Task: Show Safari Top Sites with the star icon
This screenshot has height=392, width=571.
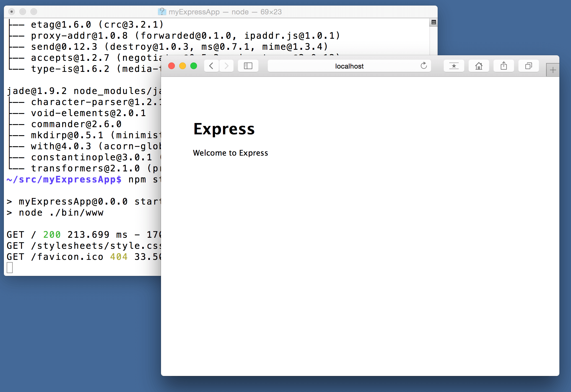Action: [x=454, y=66]
